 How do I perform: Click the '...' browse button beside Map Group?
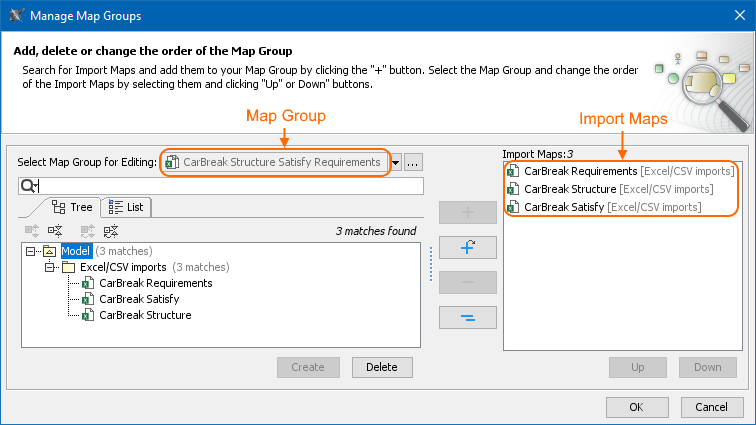(414, 162)
